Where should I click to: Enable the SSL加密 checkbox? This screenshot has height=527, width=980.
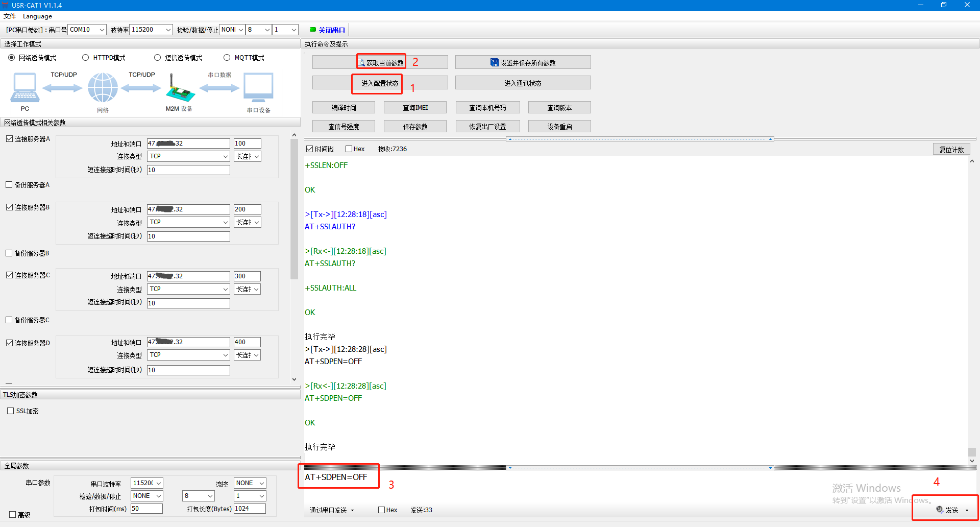click(x=11, y=411)
